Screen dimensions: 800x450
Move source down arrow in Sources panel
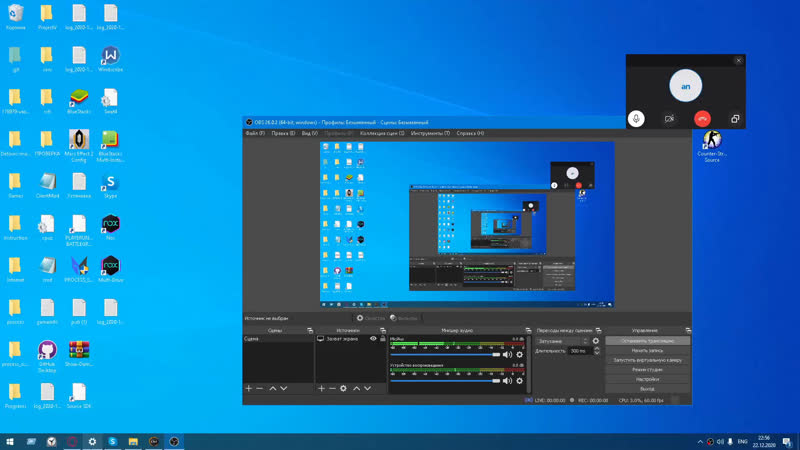367,388
